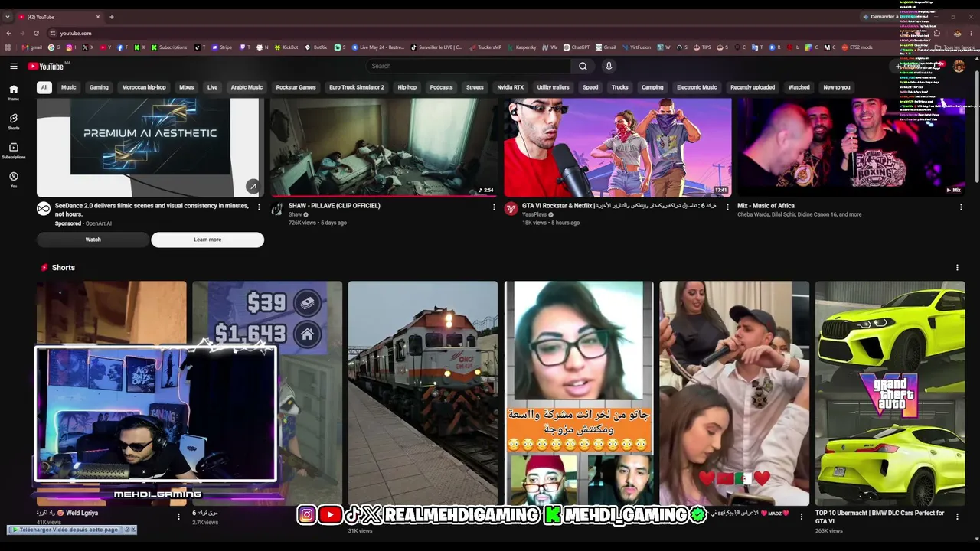Open the YassPlays channel avatar
The height and width of the screenshot is (551, 980).
[x=511, y=209]
